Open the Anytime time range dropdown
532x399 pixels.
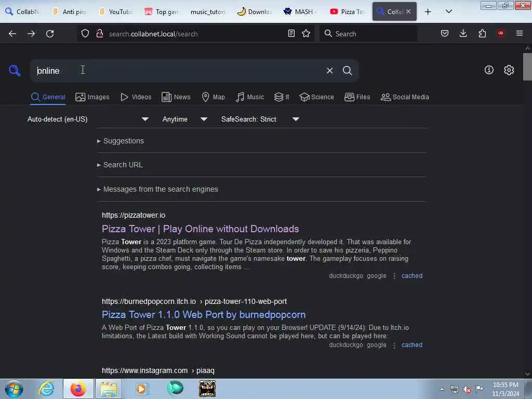click(184, 119)
